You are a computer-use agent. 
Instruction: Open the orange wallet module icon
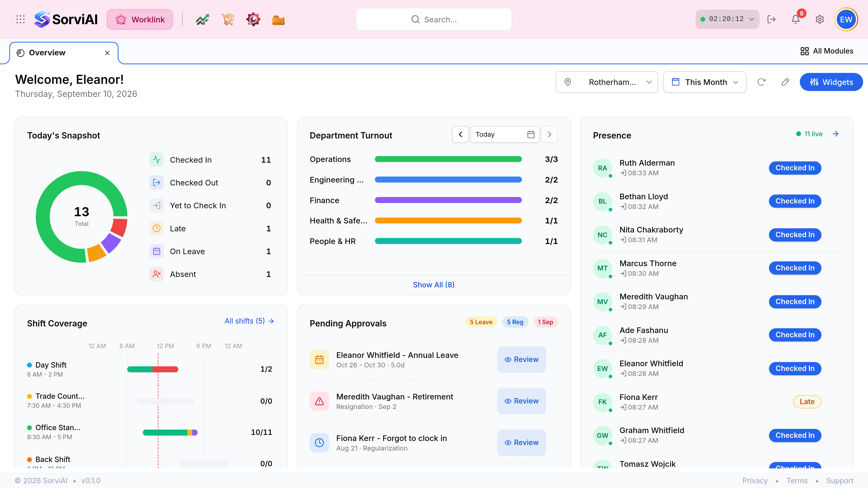(278, 19)
